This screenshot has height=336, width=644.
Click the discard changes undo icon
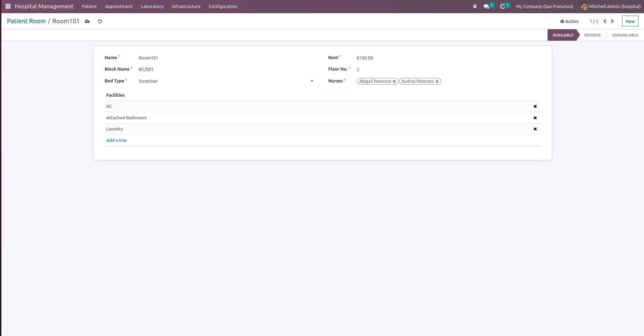(100, 21)
